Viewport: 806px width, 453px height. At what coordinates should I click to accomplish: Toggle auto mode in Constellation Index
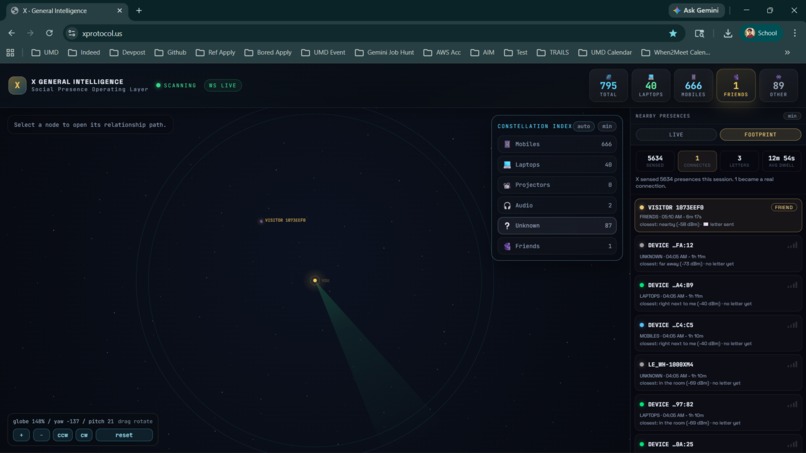(x=583, y=126)
